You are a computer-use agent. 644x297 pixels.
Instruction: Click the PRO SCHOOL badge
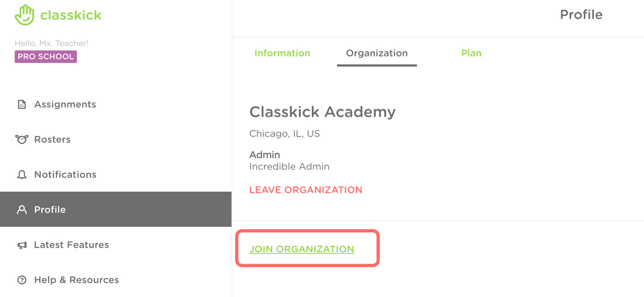[46, 57]
